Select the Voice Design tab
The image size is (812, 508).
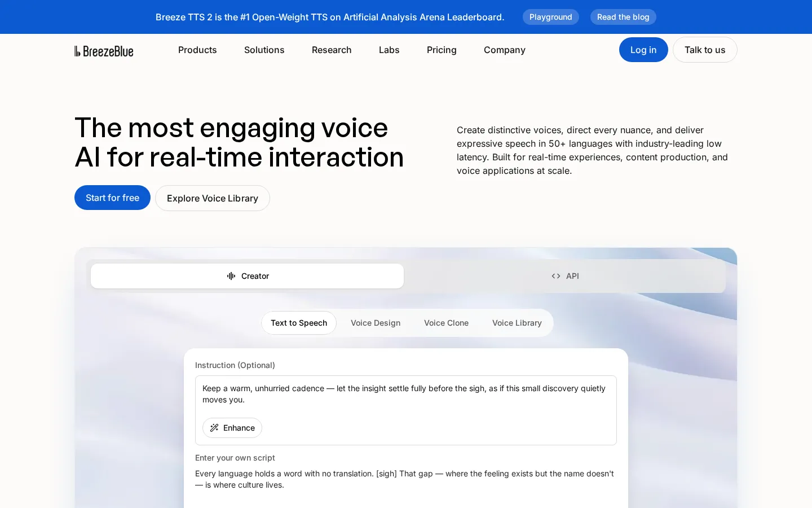(x=376, y=323)
